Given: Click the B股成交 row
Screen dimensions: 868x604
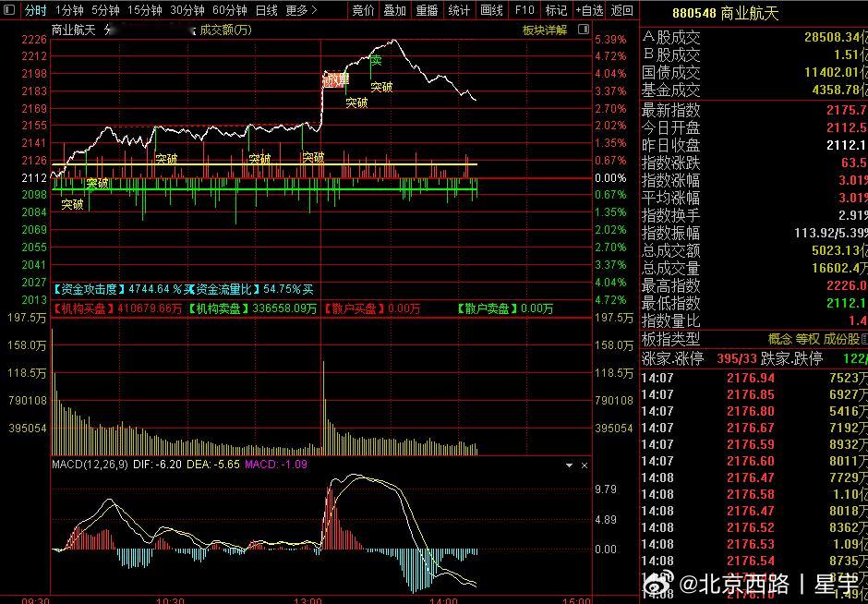Looking at the screenshot, I should pyautogui.click(x=754, y=54).
